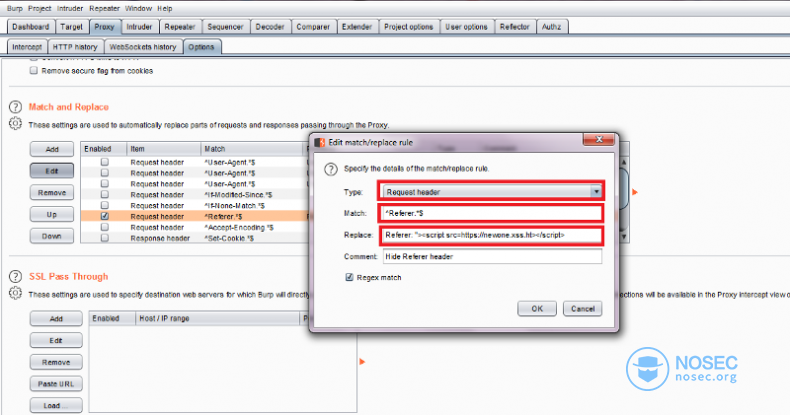The width and height of the screenshot is (790, 415).
Task: Open the Intercept sub-tab
Action: click(27, 47)
